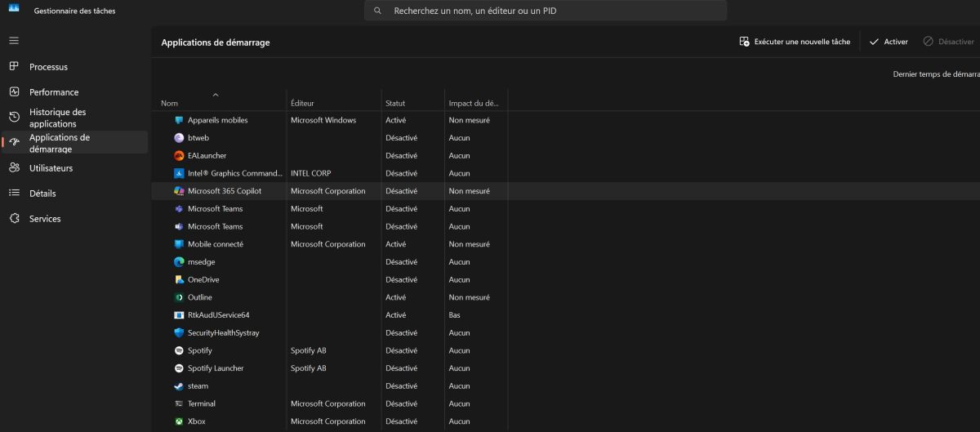This screenshot has width=980, height=432.
Task: Click the msedge browser icon
Action: [179, 262]
